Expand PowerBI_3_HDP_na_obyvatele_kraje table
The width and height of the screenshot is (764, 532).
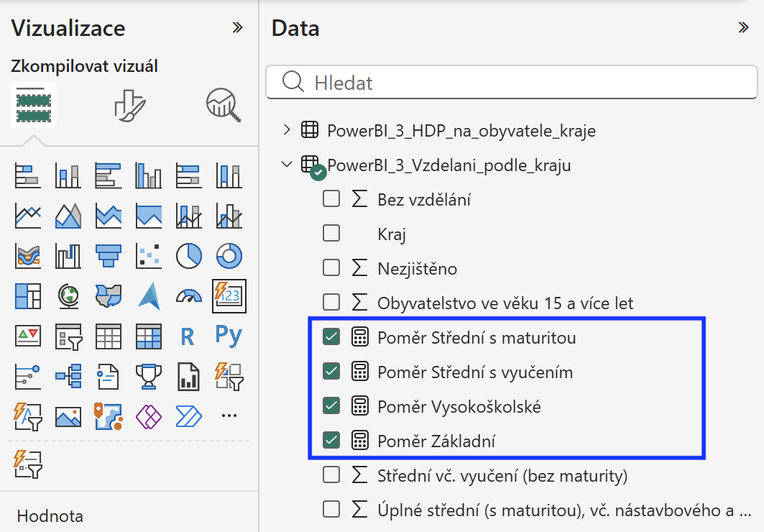(x=287, y=130)
